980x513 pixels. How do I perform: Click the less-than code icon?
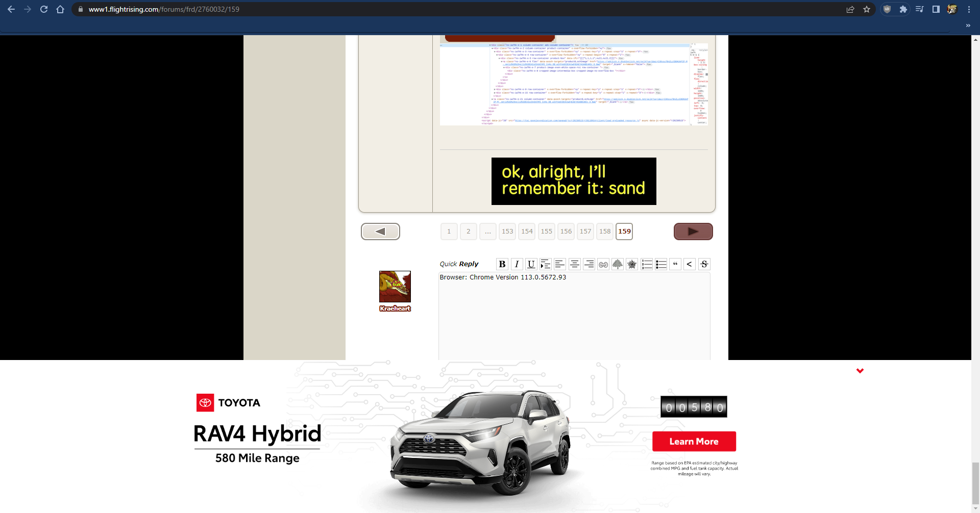pyautogui.click(x=690, y=264)
